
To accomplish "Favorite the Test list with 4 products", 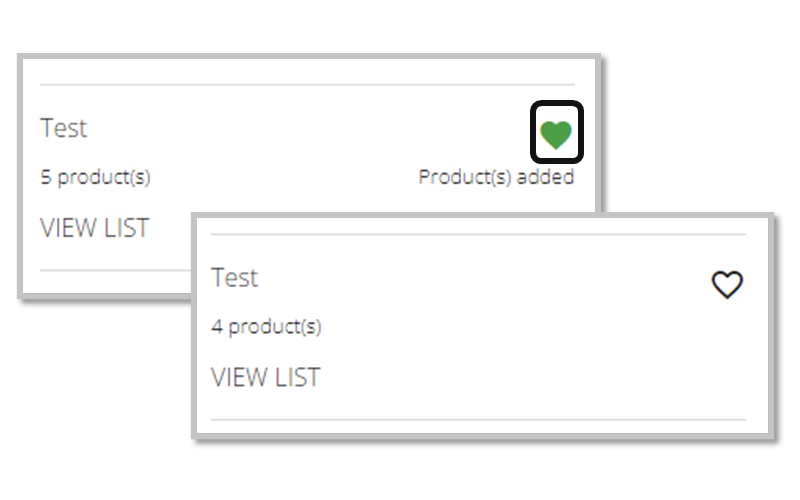I will click(727, 285).
